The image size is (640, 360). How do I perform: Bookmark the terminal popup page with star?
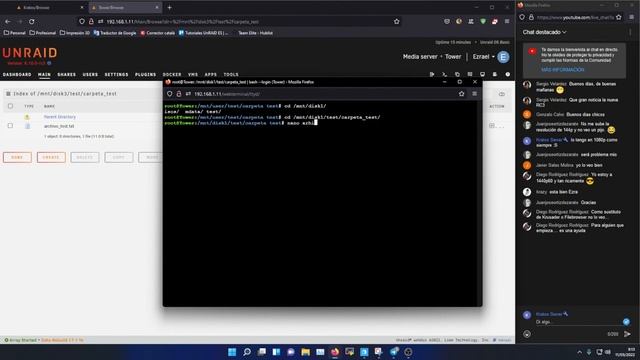tap(462, 94)
